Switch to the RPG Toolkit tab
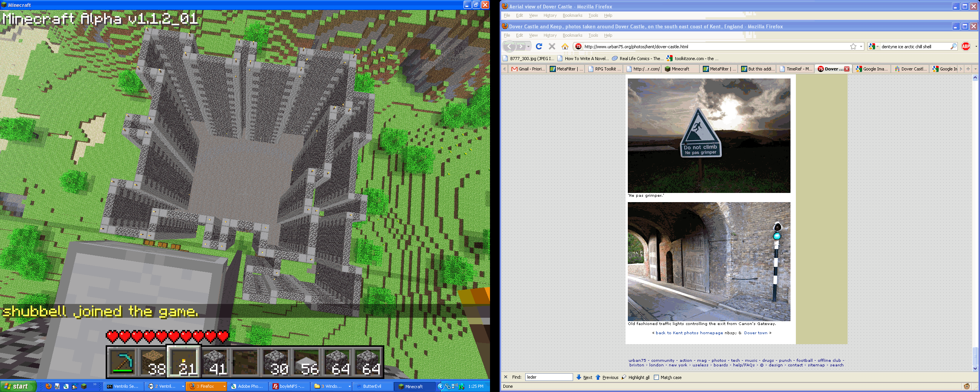This screenshot has height=392, width=980. (604, 69)
